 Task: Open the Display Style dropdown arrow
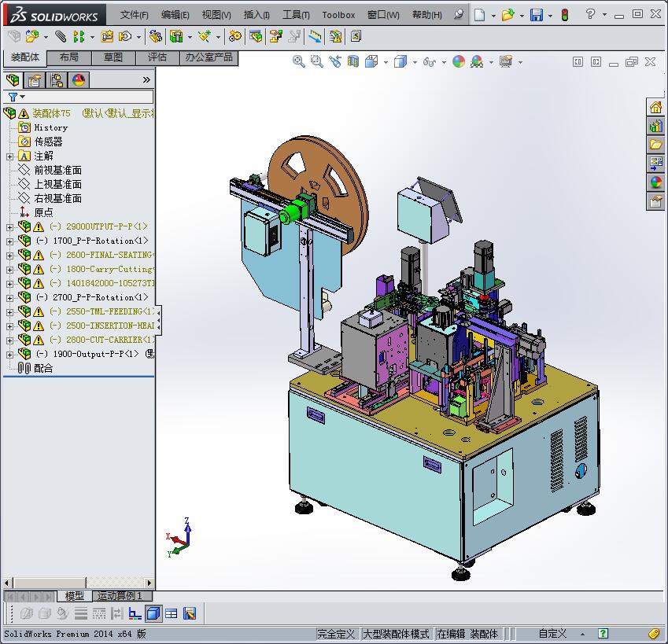[x=415, y=62]
